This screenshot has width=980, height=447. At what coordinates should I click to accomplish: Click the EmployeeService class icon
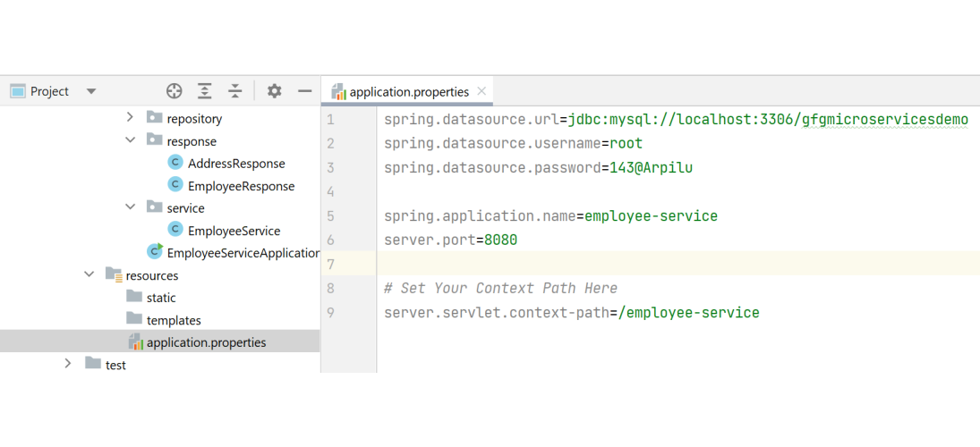[x=175, y=230]
